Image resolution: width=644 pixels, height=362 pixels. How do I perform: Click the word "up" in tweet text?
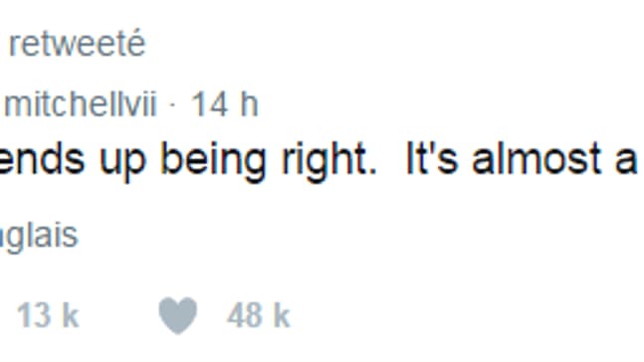(122, 162)
